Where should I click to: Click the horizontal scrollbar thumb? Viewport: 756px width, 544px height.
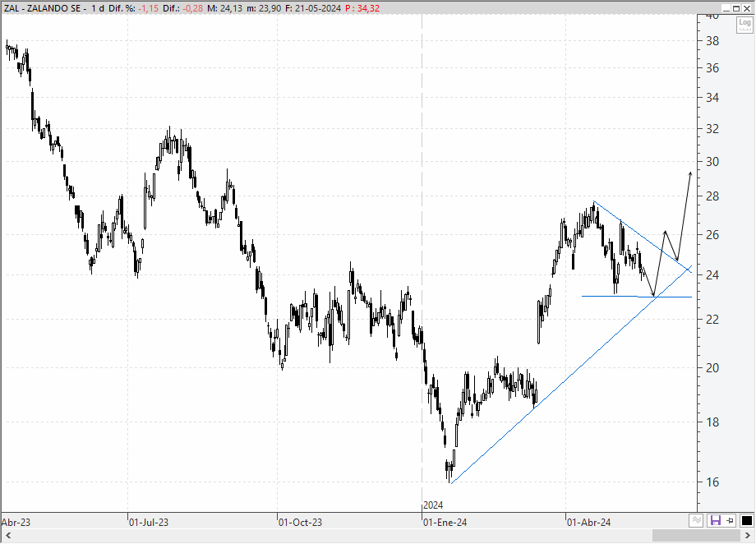click(696, 536)
